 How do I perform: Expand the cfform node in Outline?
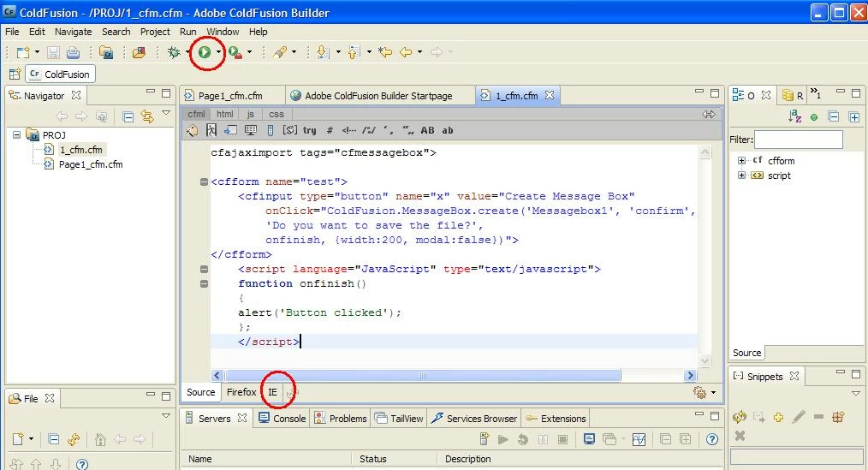741,161
